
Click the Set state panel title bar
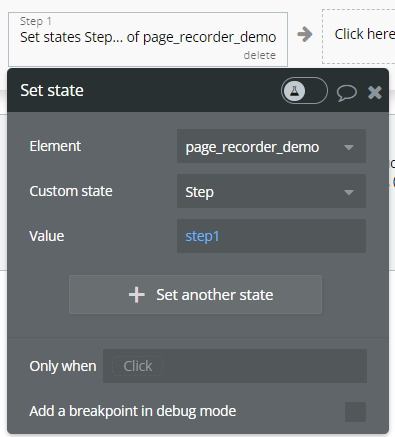pyautogui.click(x=143, y=90)
